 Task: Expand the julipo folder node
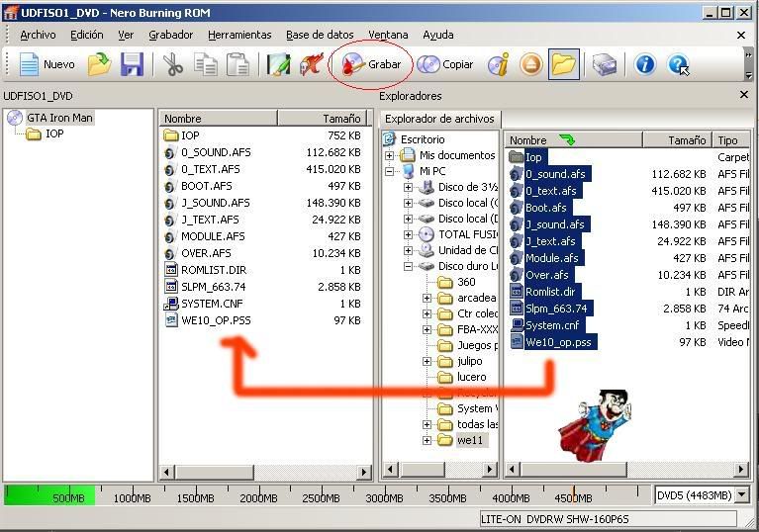(427, 361)
